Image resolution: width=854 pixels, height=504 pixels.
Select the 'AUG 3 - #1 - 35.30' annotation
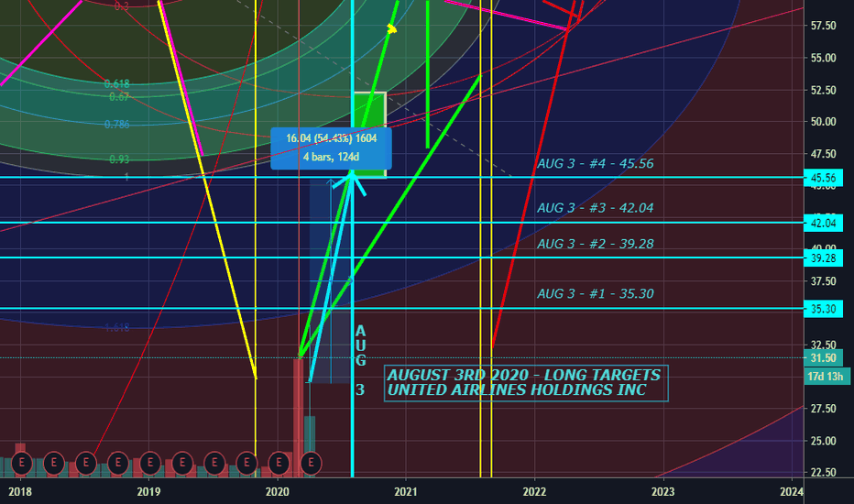tap(596, 293)
